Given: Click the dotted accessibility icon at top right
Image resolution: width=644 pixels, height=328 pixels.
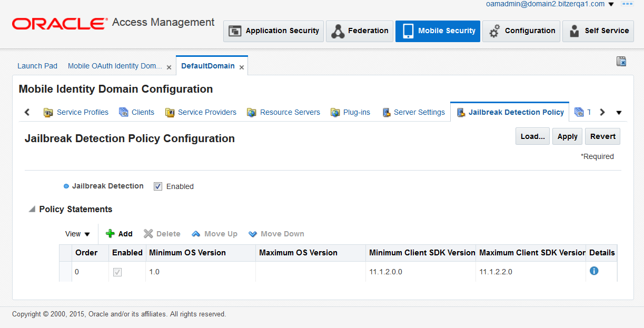Looking at the screenshot, I should tap(627, 4).
